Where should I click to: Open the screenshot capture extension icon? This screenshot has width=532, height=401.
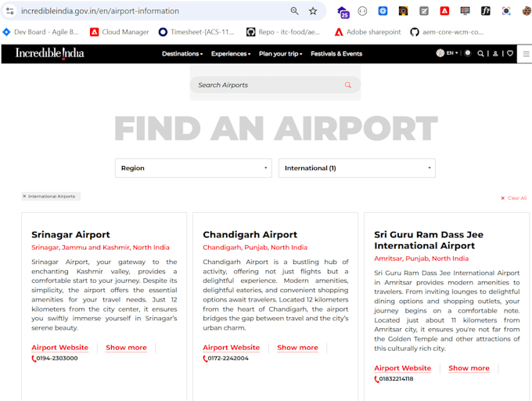(506, 11)
